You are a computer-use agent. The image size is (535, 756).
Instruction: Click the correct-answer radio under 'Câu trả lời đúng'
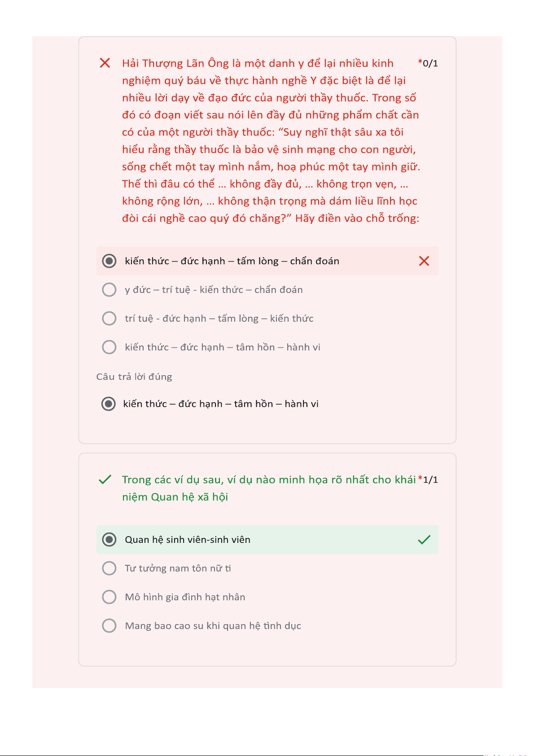pyautogui.click(x=108, y=404)
